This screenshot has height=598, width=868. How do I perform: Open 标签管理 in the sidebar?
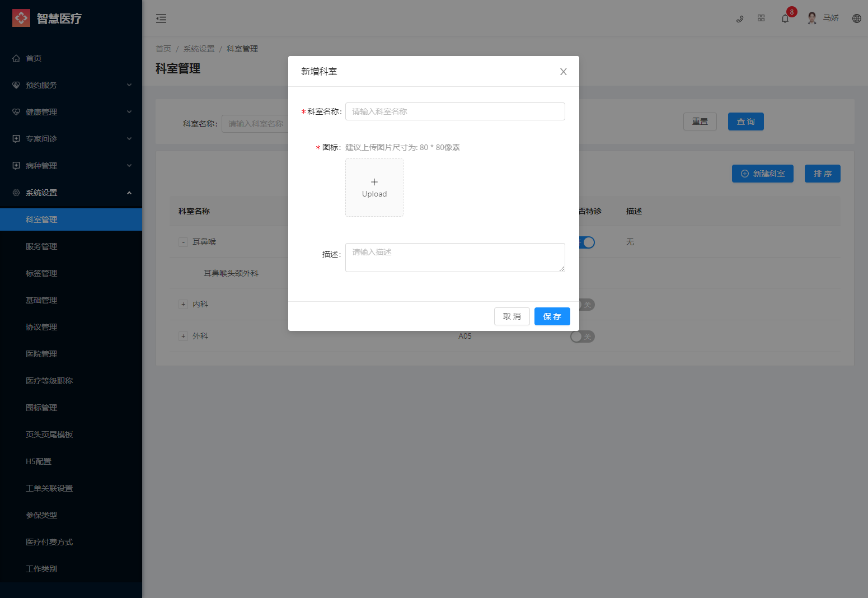(71, 273)
